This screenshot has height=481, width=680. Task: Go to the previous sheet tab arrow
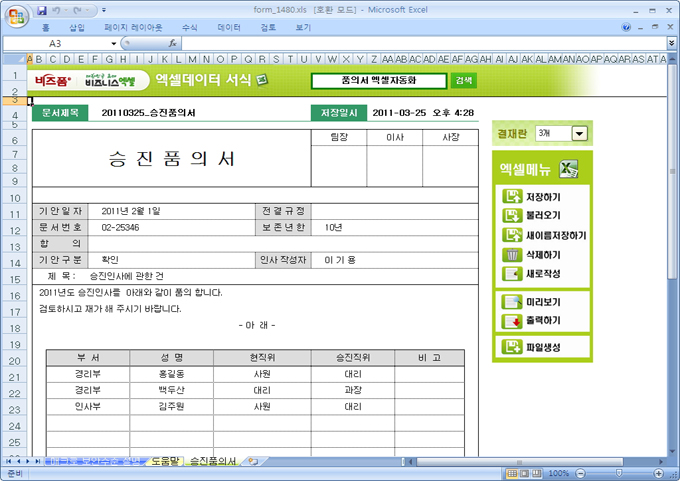pos(18,461)
